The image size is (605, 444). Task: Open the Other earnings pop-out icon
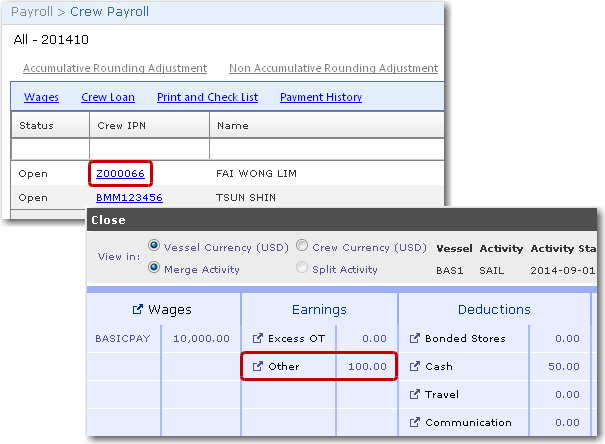click(x=258, y=367)
